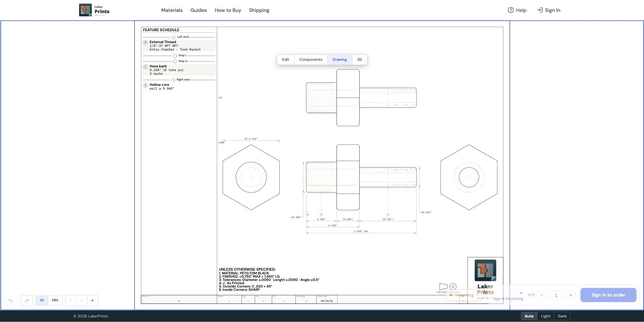Select the Hollow core feature row
This screenshot has height=322, width=644.
179,87
